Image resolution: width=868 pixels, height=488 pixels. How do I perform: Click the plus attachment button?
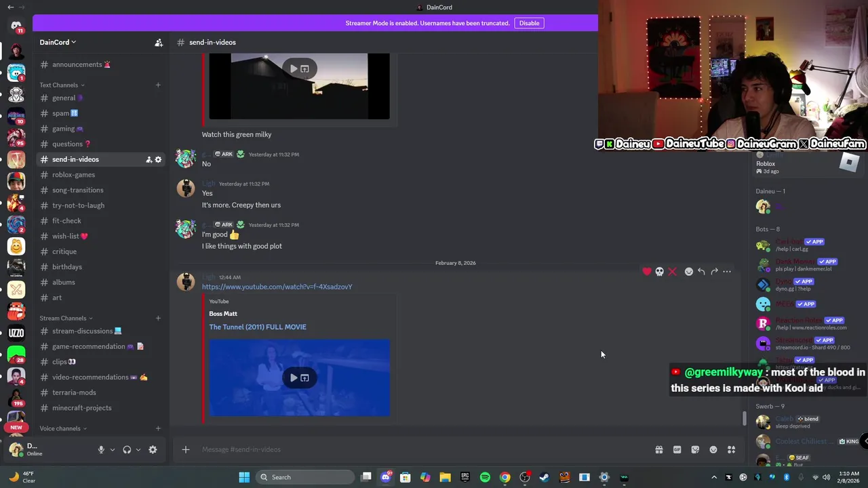click(x=185, y=449)
